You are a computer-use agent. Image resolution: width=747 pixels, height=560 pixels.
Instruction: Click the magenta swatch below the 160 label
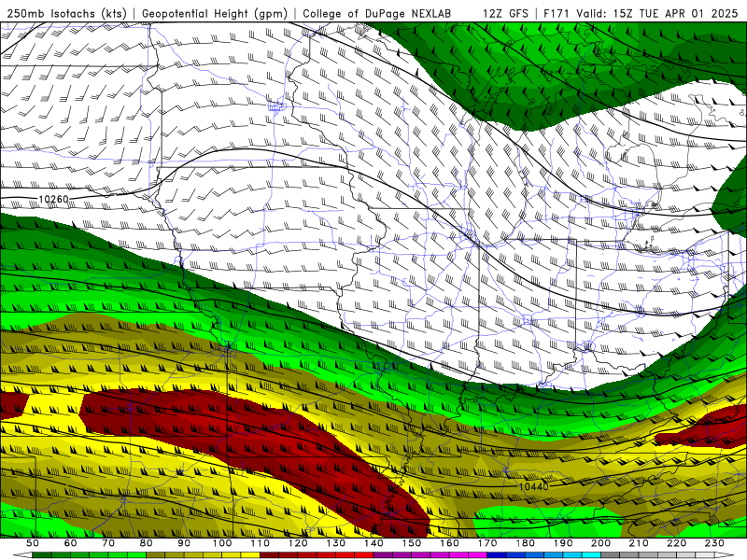[x=458, y=555]
